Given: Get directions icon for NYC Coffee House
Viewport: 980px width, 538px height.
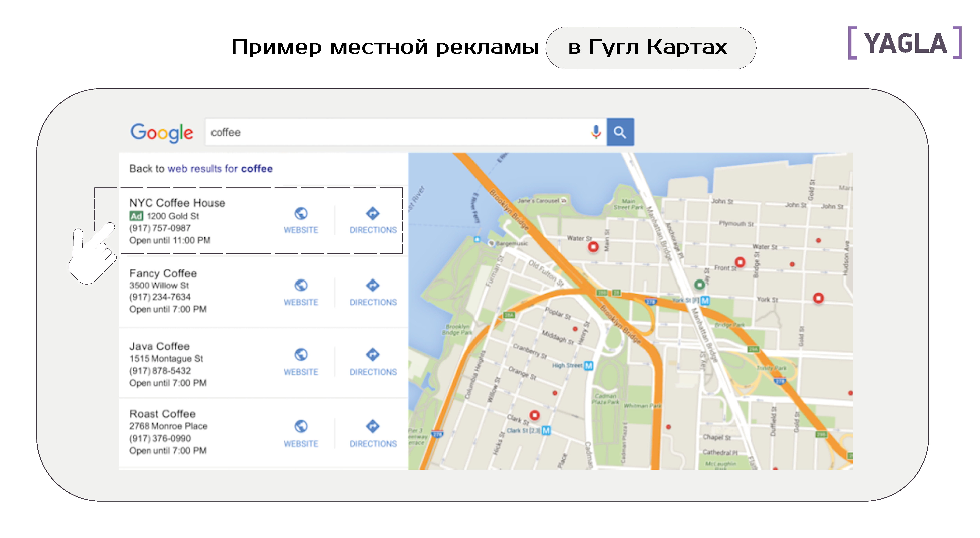Looking at the screenshot, I should tap(373, 213).
